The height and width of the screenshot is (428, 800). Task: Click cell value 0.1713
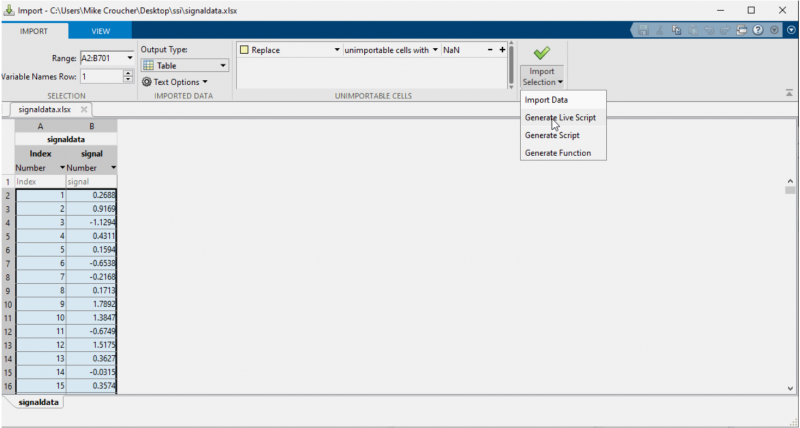[92, 291]
